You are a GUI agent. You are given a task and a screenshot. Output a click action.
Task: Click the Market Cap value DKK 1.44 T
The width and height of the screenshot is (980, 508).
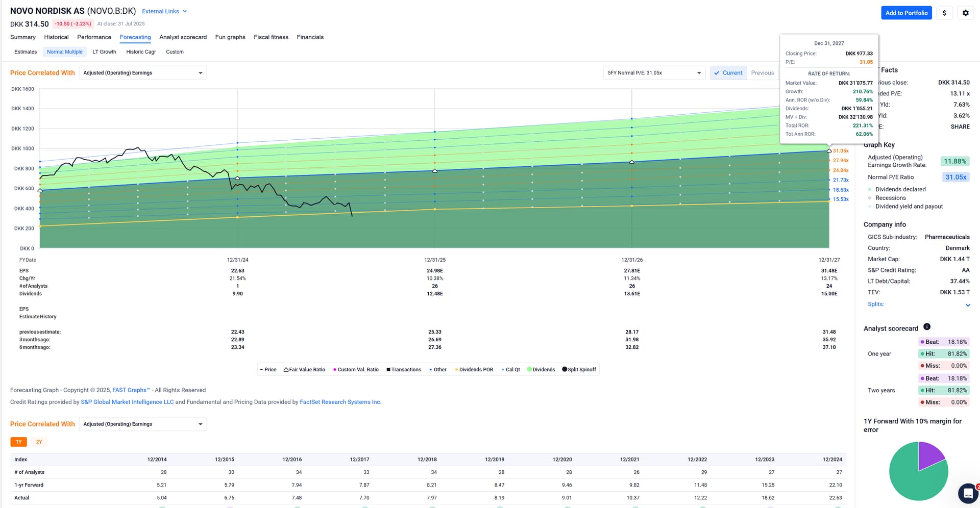click(954, 259)
